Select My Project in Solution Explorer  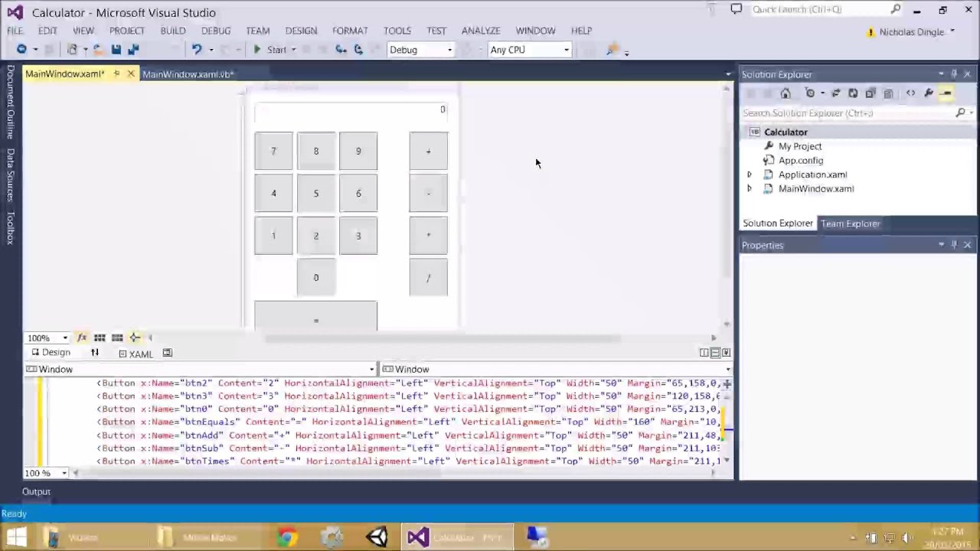tap(799, 146)
